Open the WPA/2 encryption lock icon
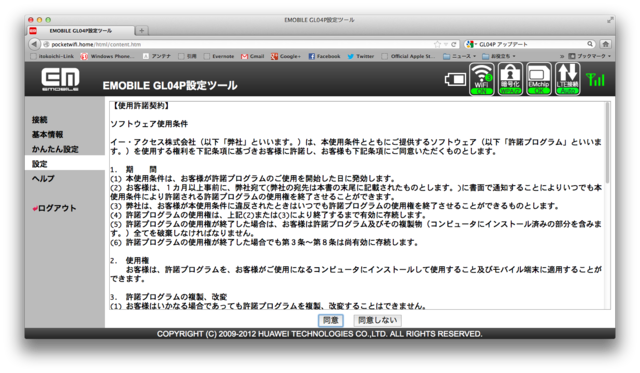The width and height of the screenshot is (640, 373). pos(510,79)
